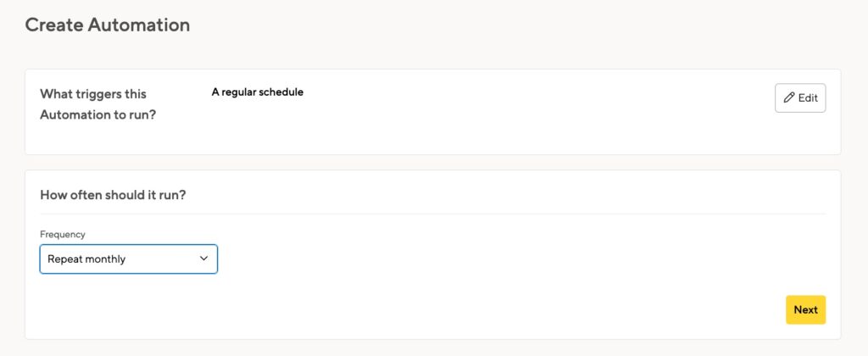Click the 'How often should it run?' heading
Screen dimensions: 868x356
click(113, 195)
